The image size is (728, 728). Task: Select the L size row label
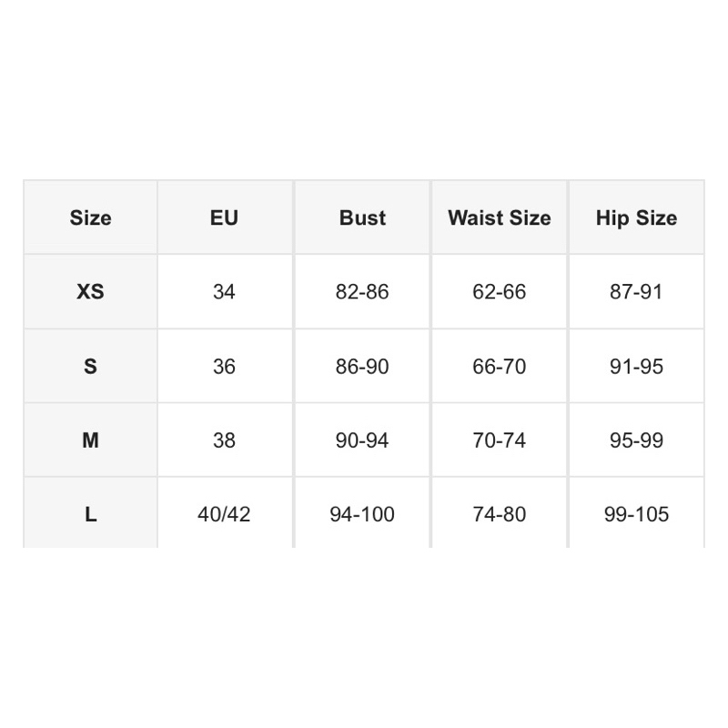[x=90, y=514]
